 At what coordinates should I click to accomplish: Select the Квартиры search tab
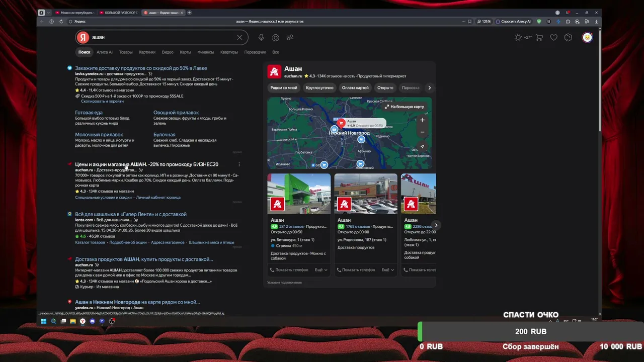[x=229, y=52]
